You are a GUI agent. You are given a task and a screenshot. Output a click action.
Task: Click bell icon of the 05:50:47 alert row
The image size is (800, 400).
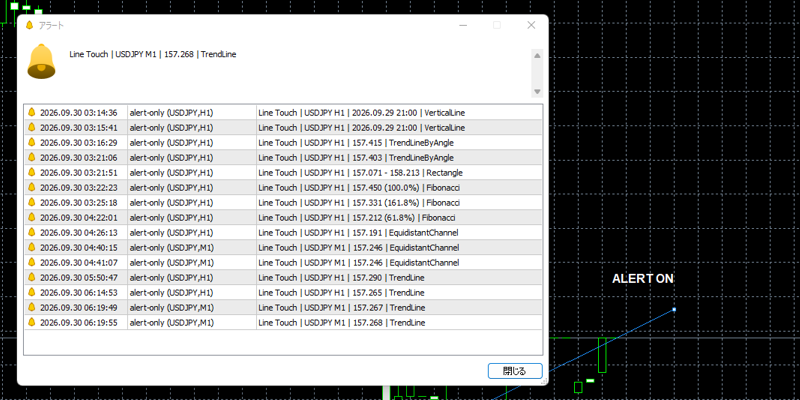click(32, 278)
